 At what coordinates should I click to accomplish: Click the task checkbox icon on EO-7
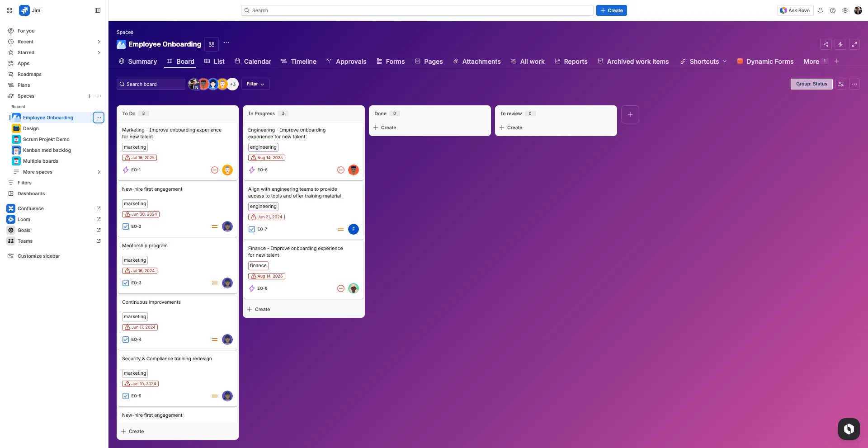click(252, 229)
